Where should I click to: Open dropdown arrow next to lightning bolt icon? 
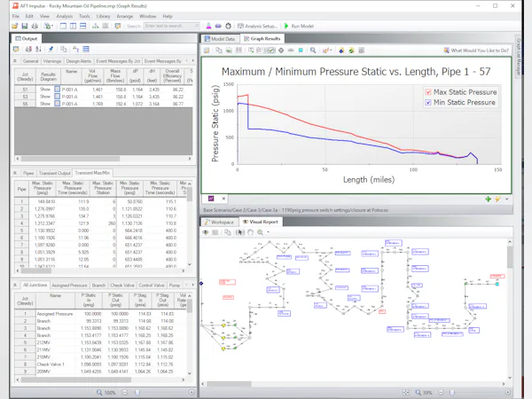pos(506,199)
